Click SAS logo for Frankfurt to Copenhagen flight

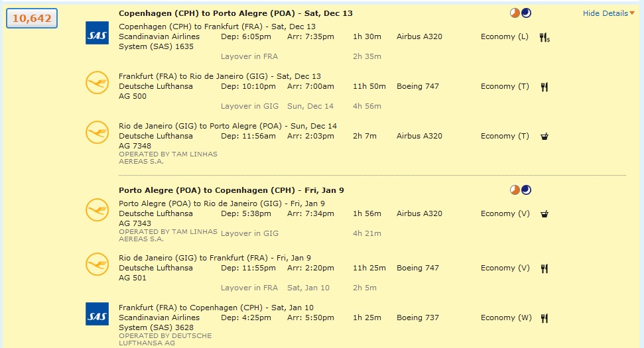[97, 314]
